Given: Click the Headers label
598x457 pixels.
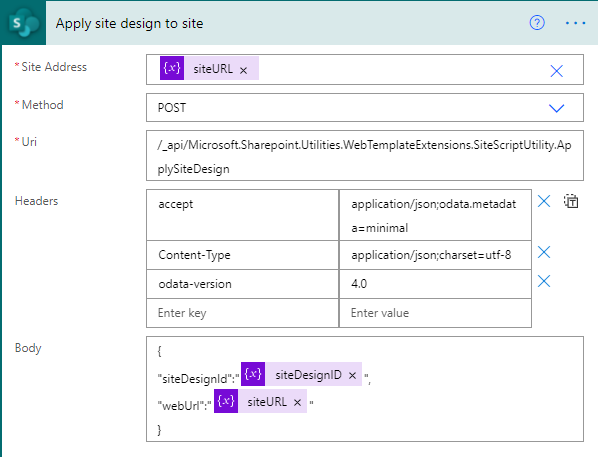Looking at the screenshot, I should [37, 201].
